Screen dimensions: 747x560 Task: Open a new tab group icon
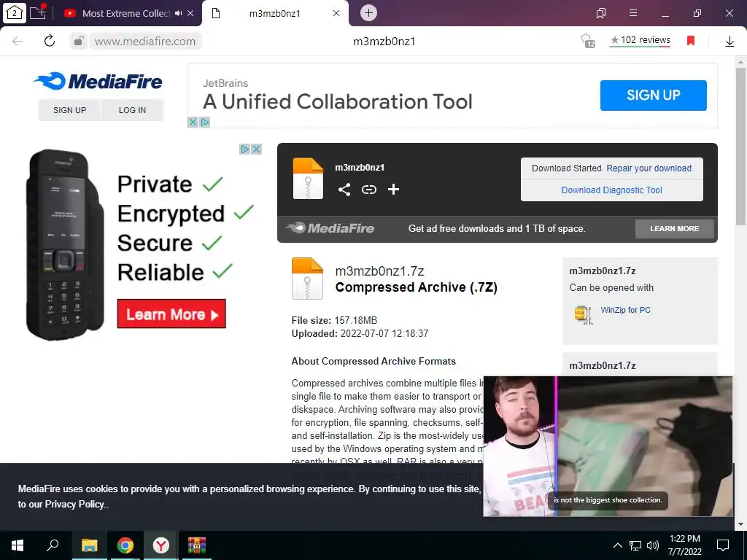click(38, 12)
